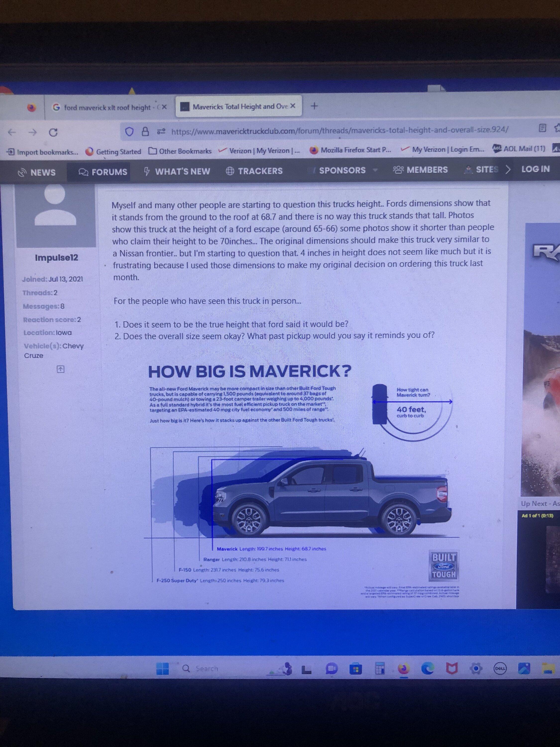Image resolution: width=560 pixels, height=747 pixels.
Task: Click the 'Threads: 2' text
Action: pyautogui.click(x=40, y=293)
